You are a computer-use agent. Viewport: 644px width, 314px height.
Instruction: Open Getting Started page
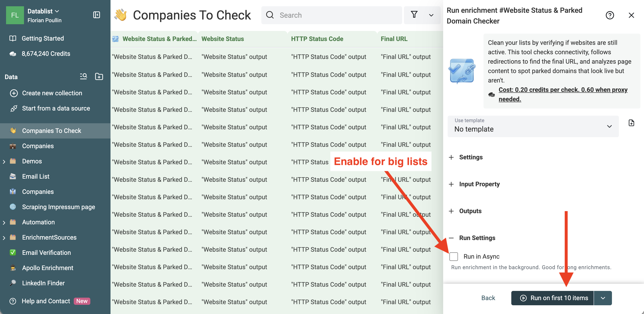(43, 38)
